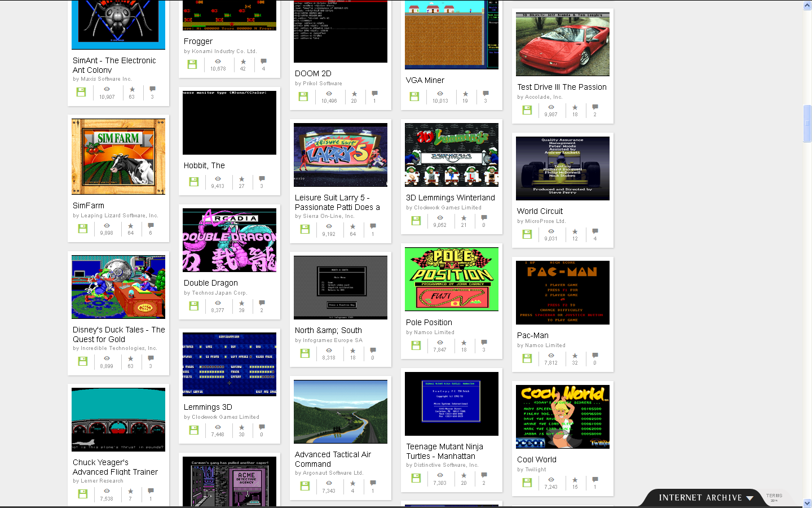The width and height of the screenshot is (812, 508).
Task: Click the favorites star on the Pac-Man card
Action: [575, 356]
